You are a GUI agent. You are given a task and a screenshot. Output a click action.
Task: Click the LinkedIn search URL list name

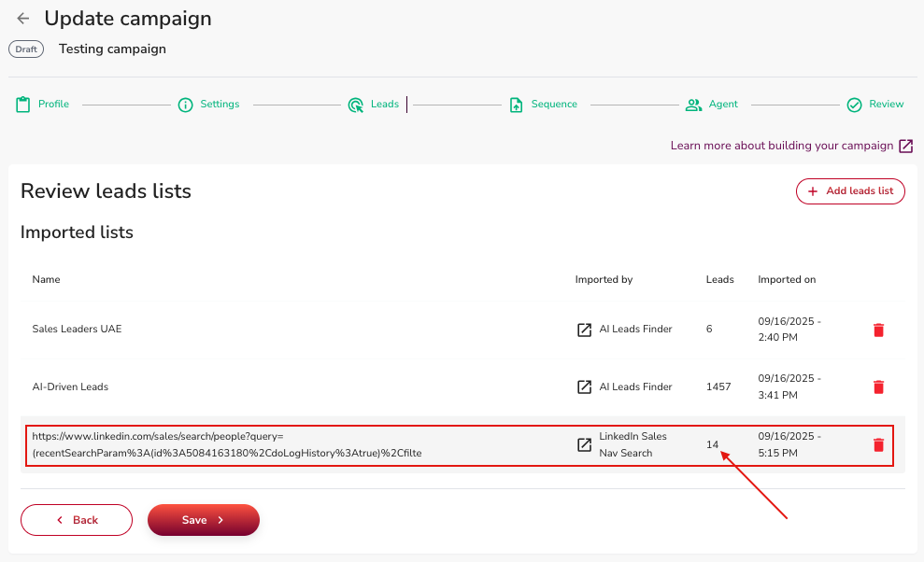(226, 444)
